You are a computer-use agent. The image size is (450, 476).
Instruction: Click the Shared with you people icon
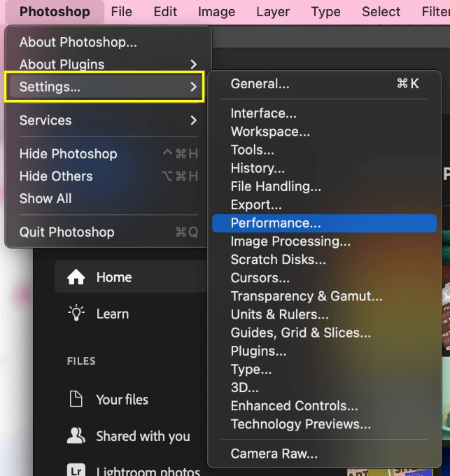76,435
